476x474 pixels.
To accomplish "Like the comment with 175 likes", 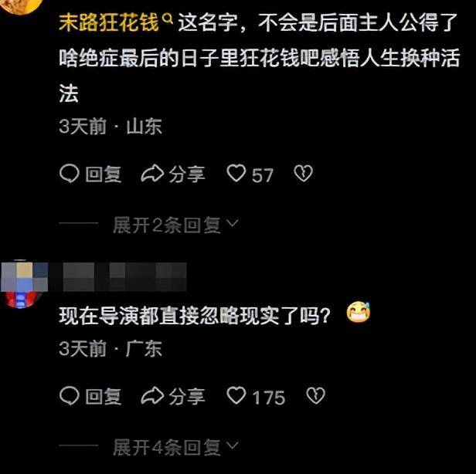I will click(x=236, y=396).
